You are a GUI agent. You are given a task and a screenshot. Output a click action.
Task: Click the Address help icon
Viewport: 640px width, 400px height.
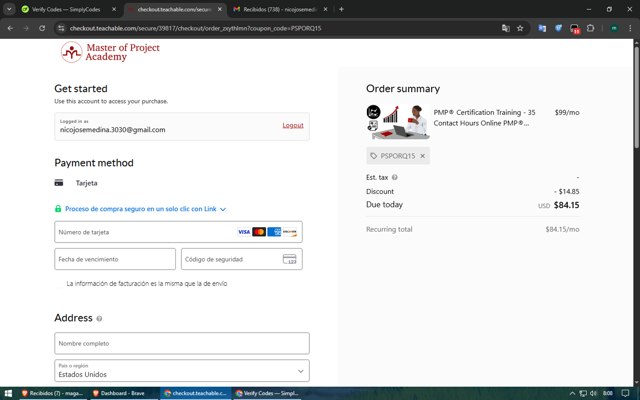click(99, 318)
